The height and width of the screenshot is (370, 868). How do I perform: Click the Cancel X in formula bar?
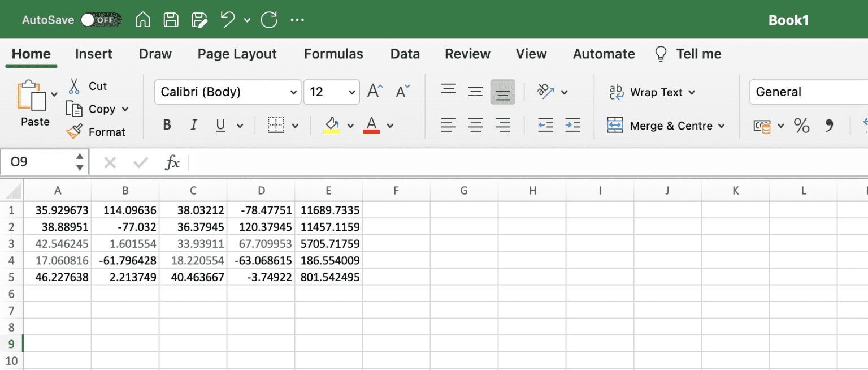click(110, 164)
